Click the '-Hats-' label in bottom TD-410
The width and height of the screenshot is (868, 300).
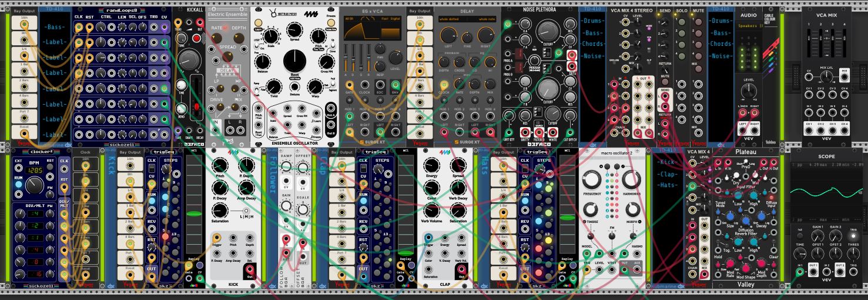(x=667, y=185)
